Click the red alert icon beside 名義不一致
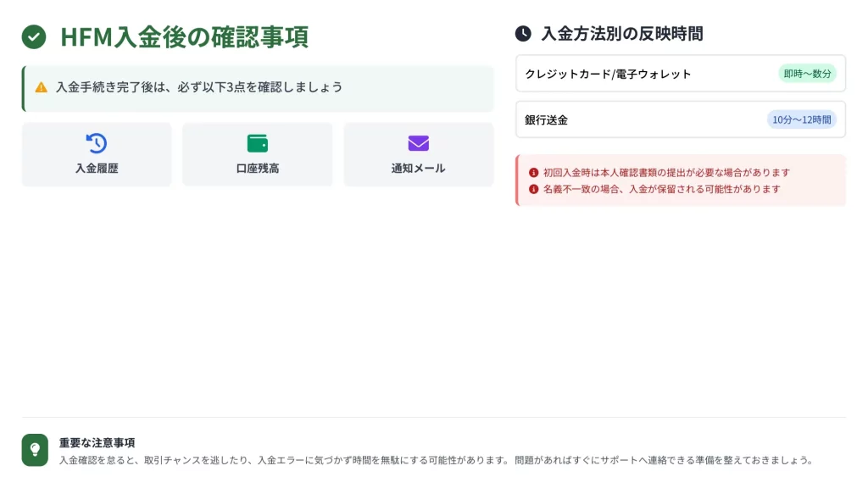Viewport: 868px width, 488px height. (x=533, y=189)
